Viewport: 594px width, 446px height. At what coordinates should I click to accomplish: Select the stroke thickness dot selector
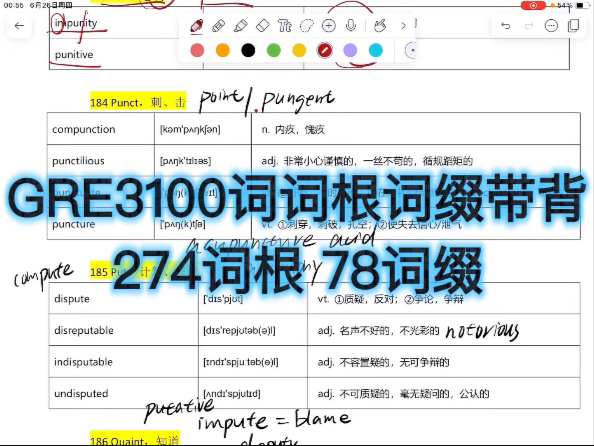click(410, 50)
